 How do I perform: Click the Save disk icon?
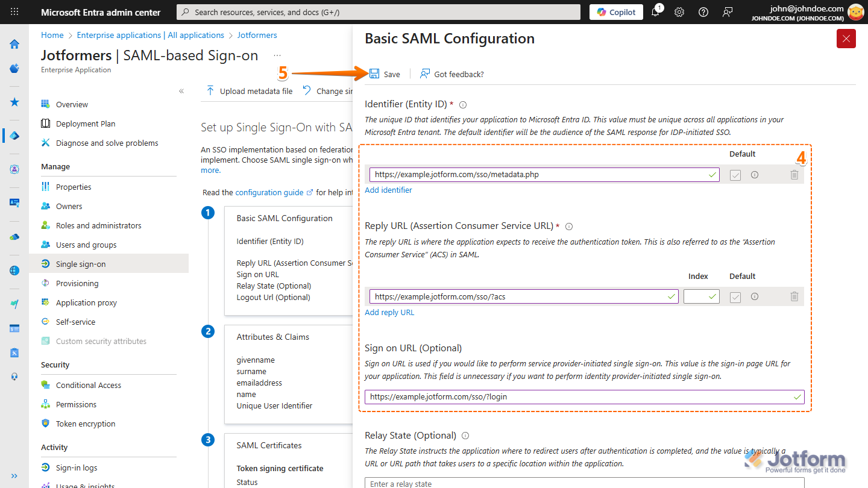pos(374,74)
